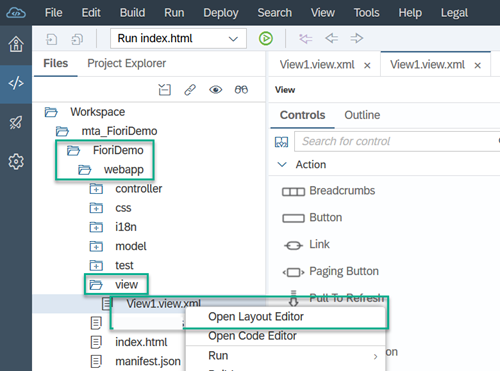Open the View menu in menu bar
This screenshot has width=500, height=372.
click(323, 13)
